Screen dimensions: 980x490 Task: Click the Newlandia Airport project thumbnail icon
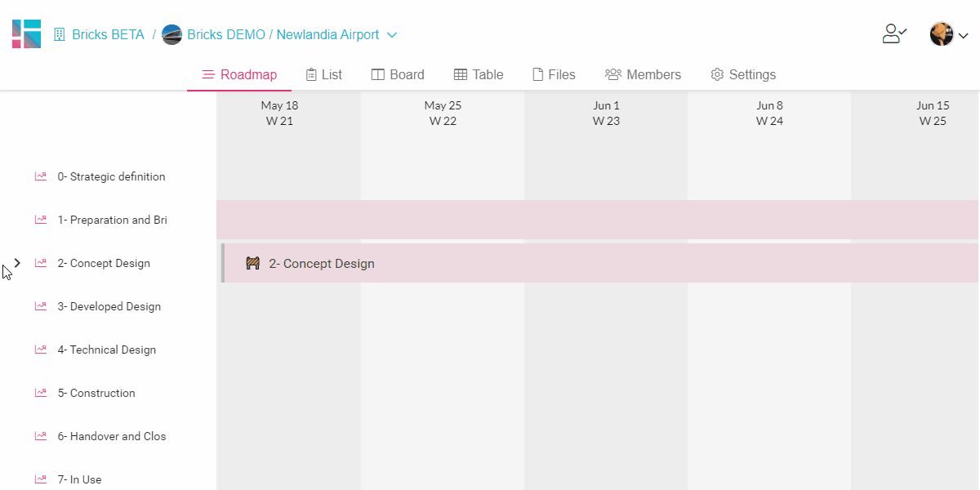tap(171, 35)
